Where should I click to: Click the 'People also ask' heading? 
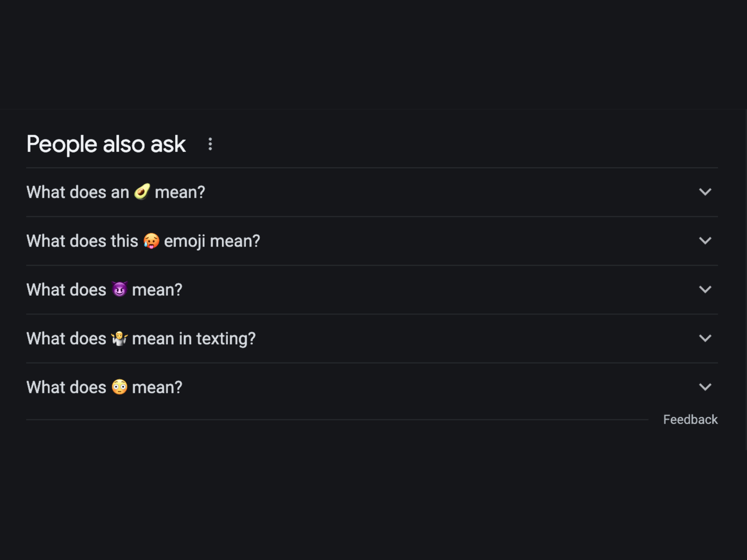click(x=106, y=144)
